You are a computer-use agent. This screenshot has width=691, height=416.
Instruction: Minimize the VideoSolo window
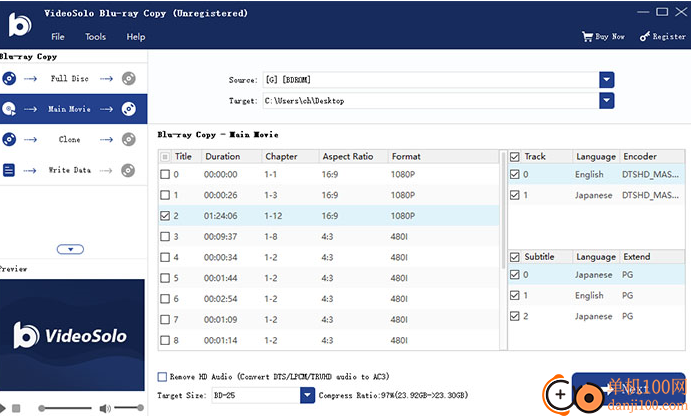pyautogui.click(x=643, y=12)
